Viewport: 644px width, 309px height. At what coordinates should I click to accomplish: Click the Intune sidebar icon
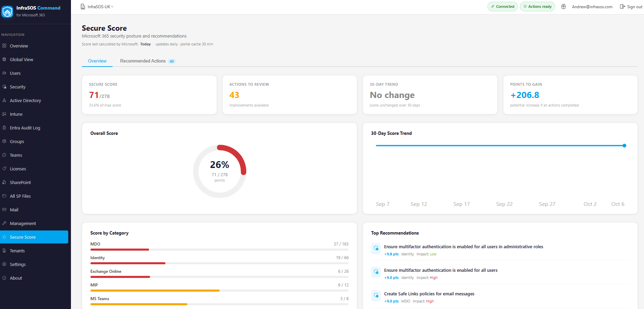pos(4,114)
